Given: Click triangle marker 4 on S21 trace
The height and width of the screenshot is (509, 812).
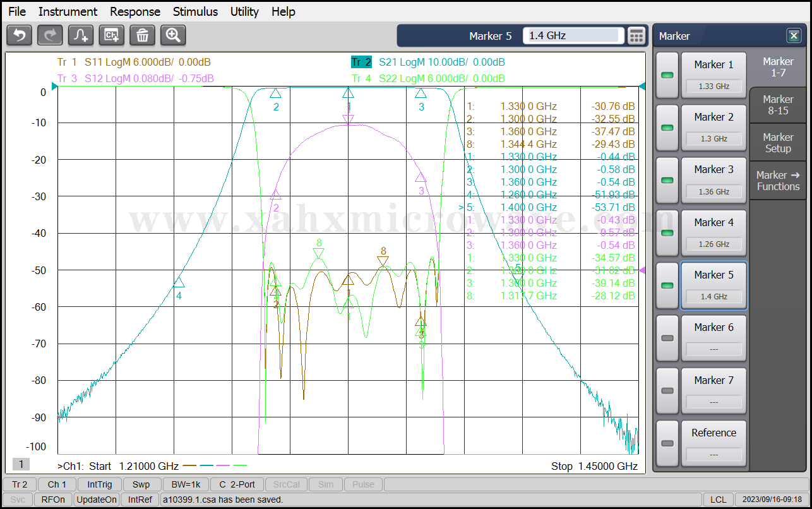Looking at the screenshot, I should (179, 283).
